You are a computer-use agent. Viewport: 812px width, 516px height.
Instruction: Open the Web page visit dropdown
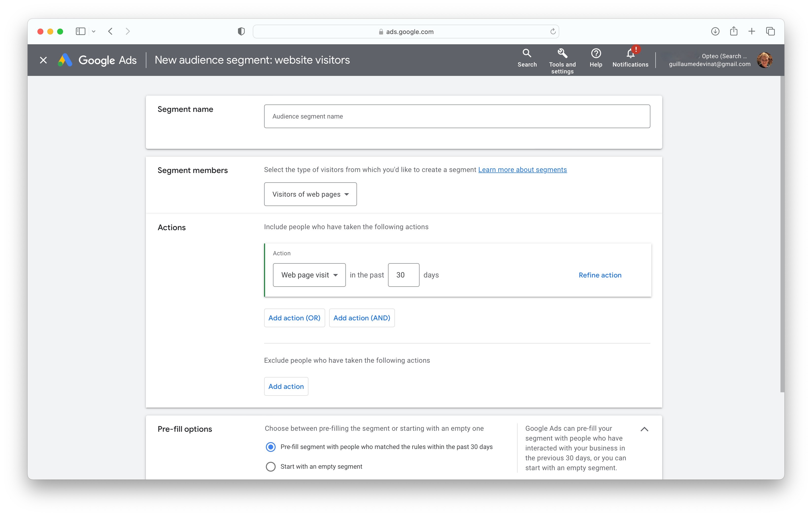309,275
